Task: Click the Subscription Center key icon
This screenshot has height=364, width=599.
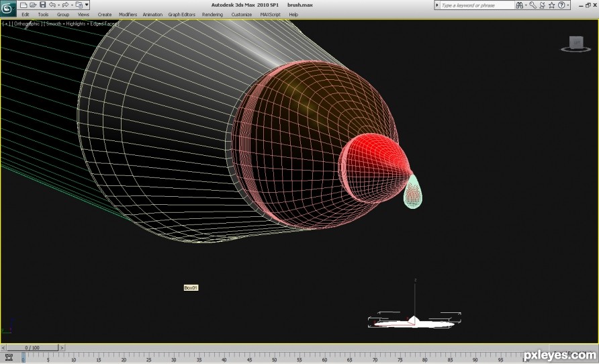Action: (x=533, y=5)
